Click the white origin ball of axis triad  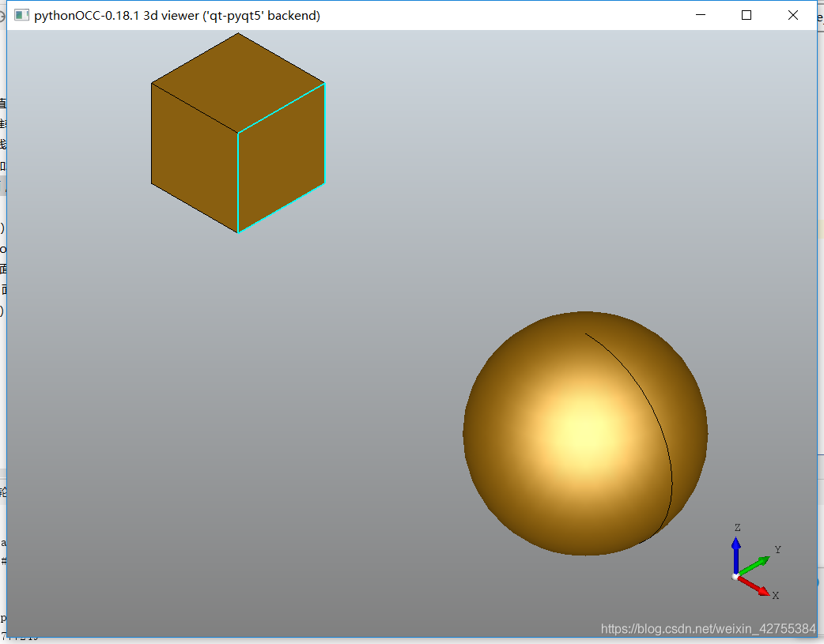pyautogui.click(x=735, y=577)
